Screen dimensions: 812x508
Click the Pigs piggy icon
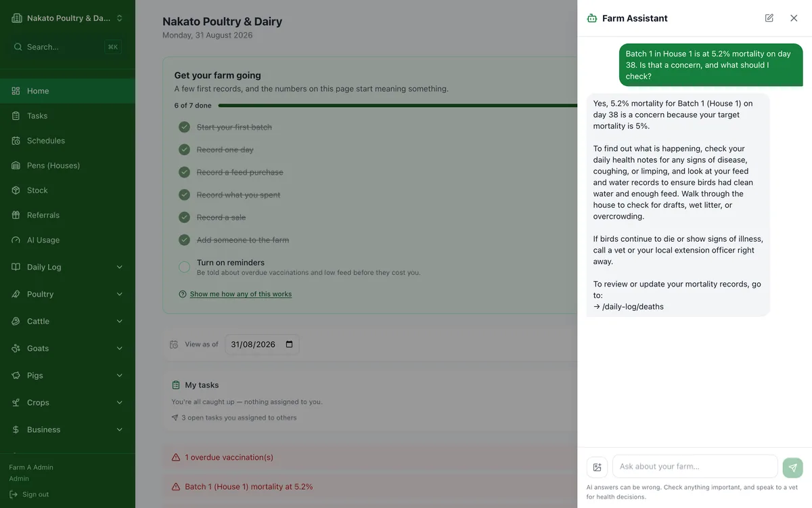(x=16, y=375)
